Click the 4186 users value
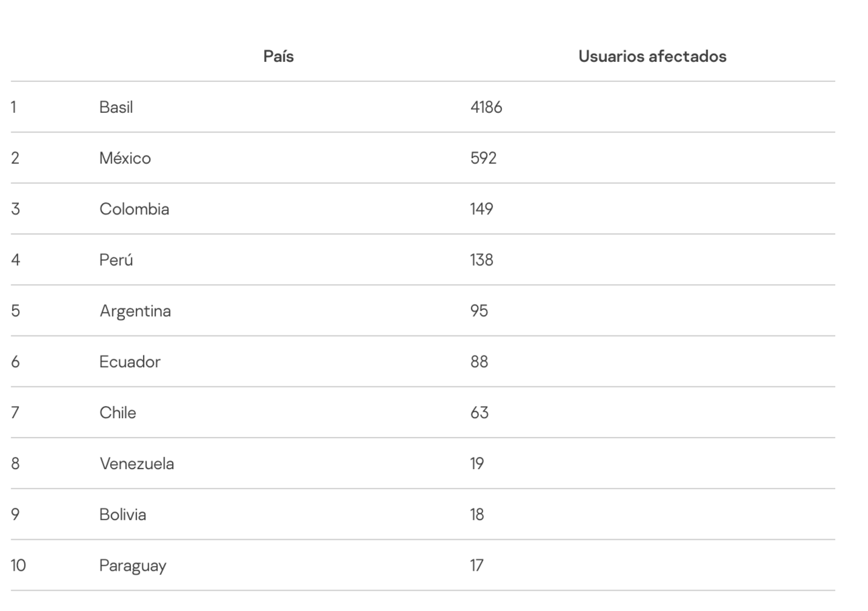The height and width of the screenshot is (611, 868). click(486, 107)
